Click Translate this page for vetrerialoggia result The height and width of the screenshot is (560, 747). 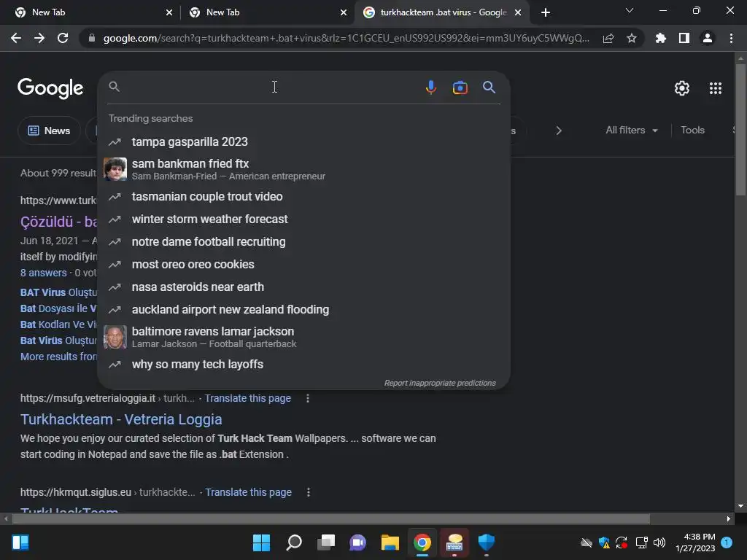[x=248, y=398]
